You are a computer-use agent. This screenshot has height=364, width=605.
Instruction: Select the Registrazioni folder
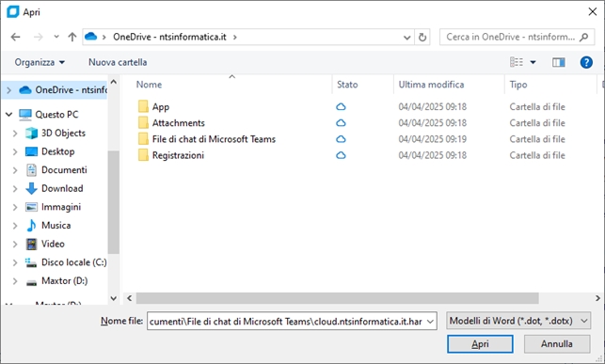(178, 155)
